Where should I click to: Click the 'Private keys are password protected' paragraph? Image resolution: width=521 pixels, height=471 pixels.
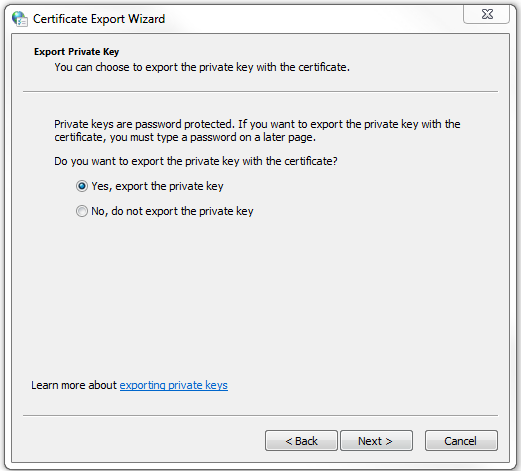(x=257, y=131)
